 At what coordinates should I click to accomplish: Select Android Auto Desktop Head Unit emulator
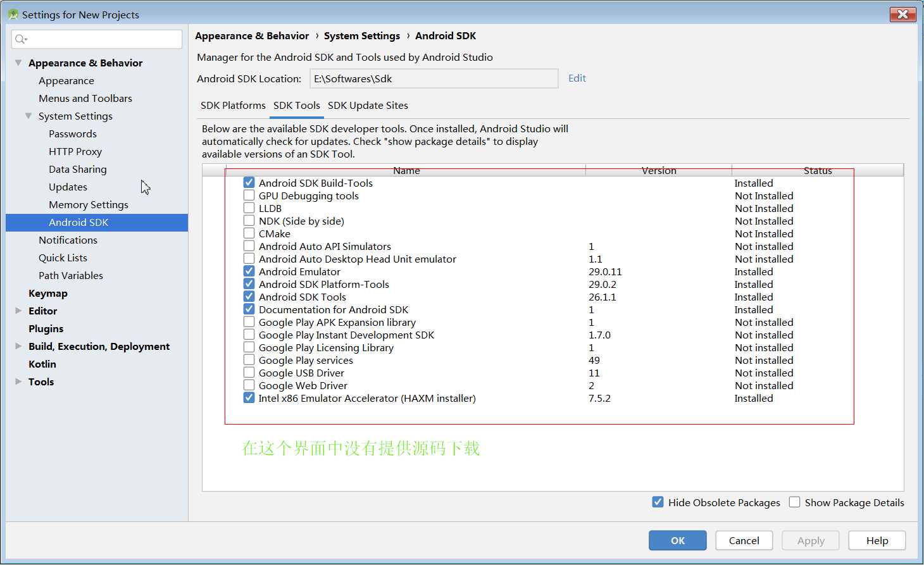coord(358,259)
